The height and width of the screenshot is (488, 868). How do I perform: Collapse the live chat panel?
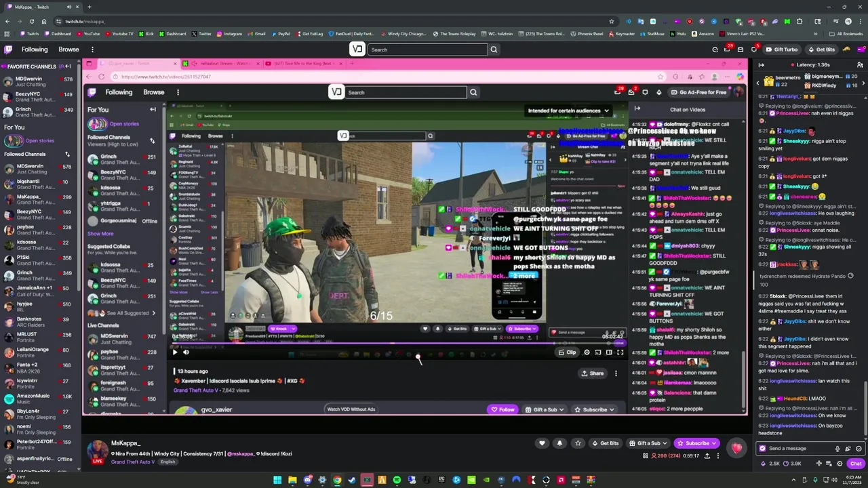click(761, 65)
